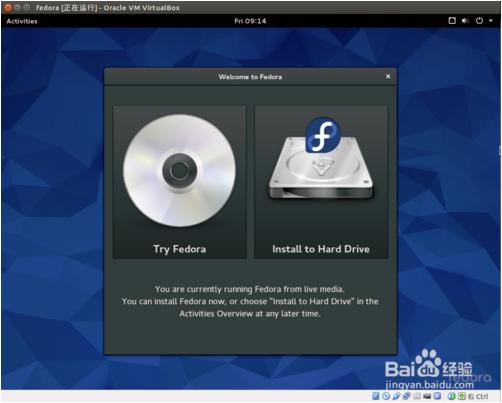
Task: Click the VirtualBox shared folders status icon
Action: pyautogui.click(x=417, y=396)
